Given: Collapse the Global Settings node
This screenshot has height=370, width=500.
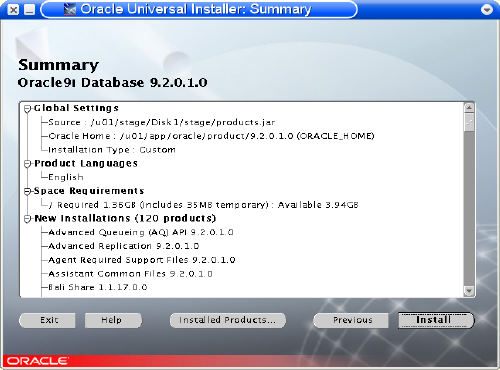Looking at the screenshot, I should [x=27, y=109].
